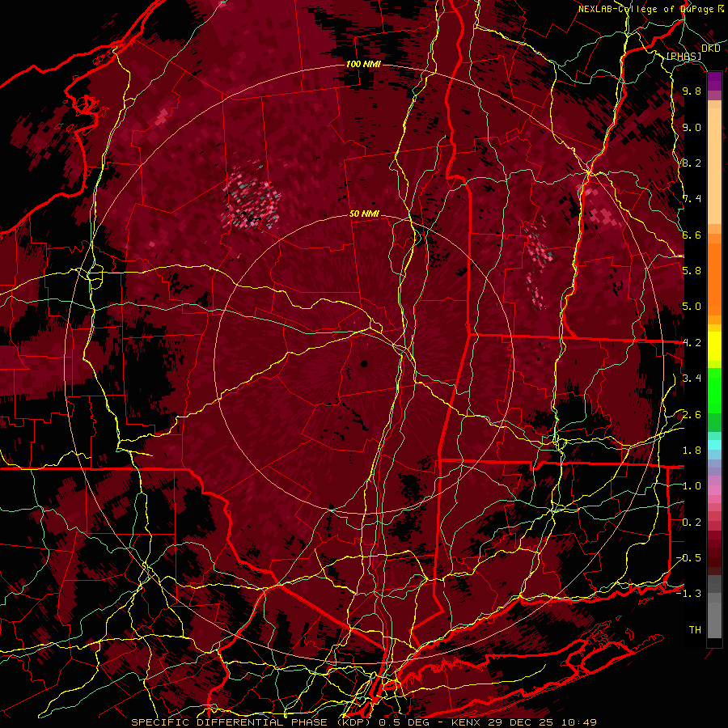Click the 5.8 value on the scale
728x728 pixels.
(x=692, y=271)
